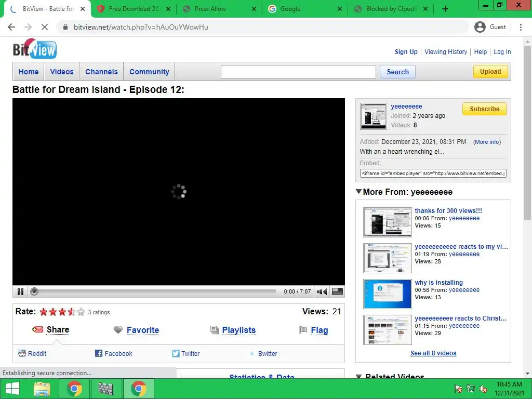Subscribe to yeeeeeeee channel

tap(484, 109)
